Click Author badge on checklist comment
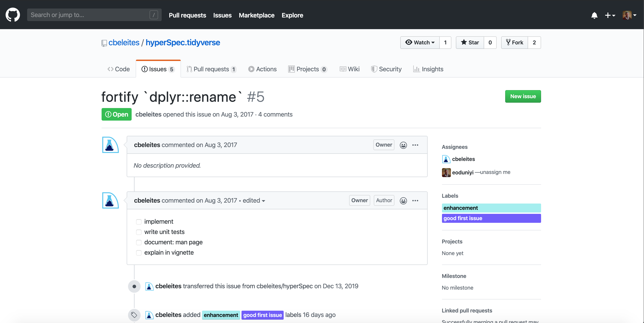 click(384, 200)
